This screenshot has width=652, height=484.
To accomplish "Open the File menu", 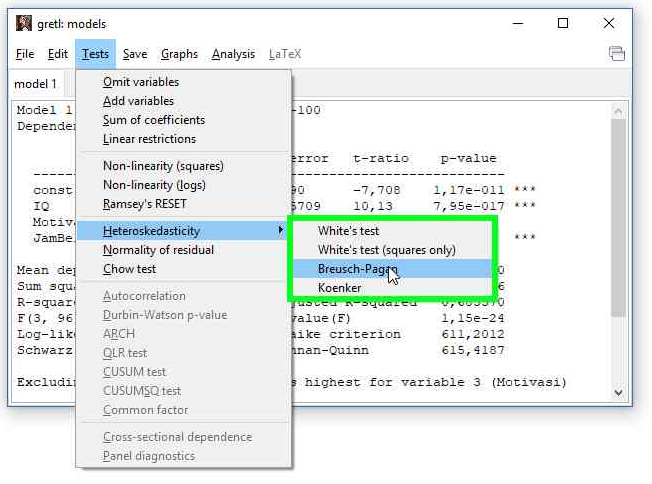I will click(x=25, y=54).
